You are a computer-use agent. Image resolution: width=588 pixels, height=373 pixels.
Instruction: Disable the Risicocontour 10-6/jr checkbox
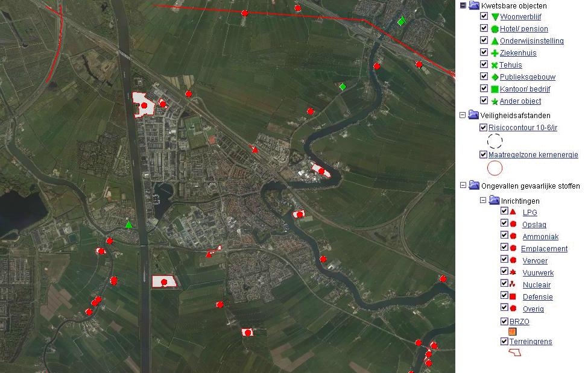pos(484,128)
